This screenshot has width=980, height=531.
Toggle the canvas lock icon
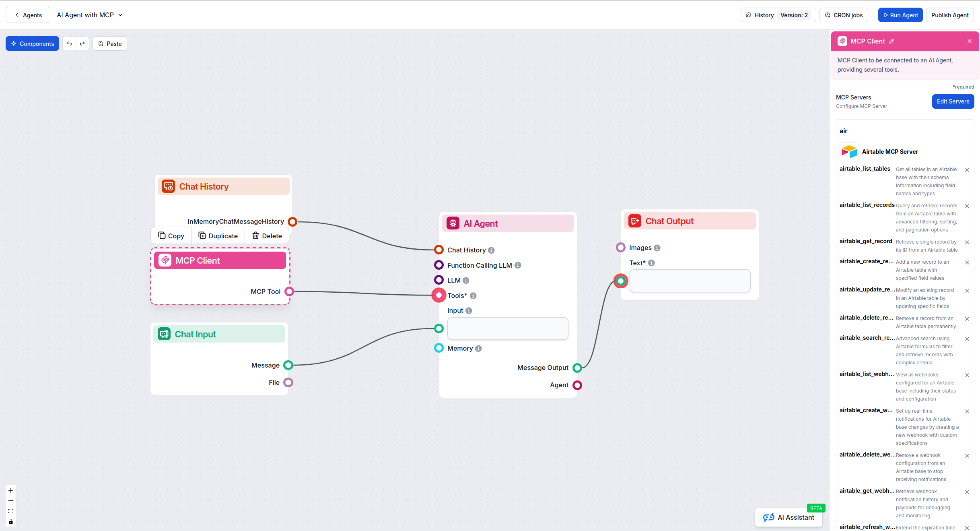click(x=10, y=522)
